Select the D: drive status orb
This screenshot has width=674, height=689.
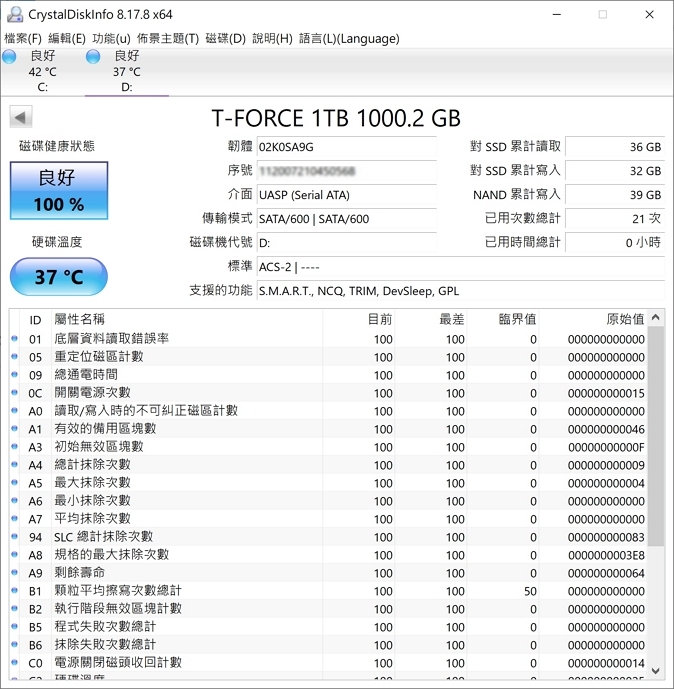click(x=93, y=57)
